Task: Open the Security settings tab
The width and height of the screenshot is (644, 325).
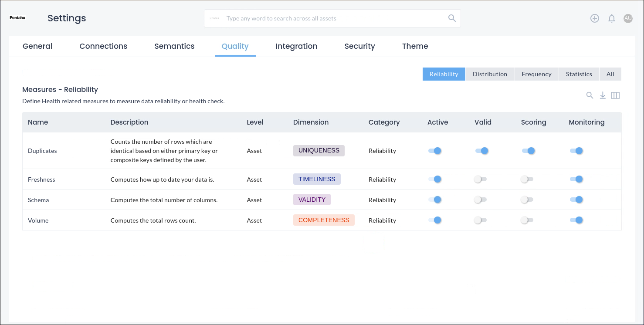Action: (359, 46)
